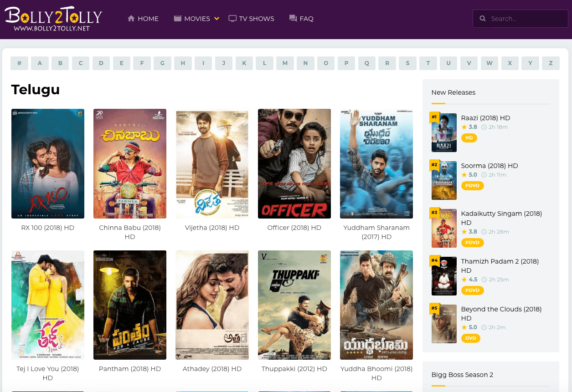Open Raazi (2018) HD in New Releases
572x392 pixels.
tap(485, 118)
